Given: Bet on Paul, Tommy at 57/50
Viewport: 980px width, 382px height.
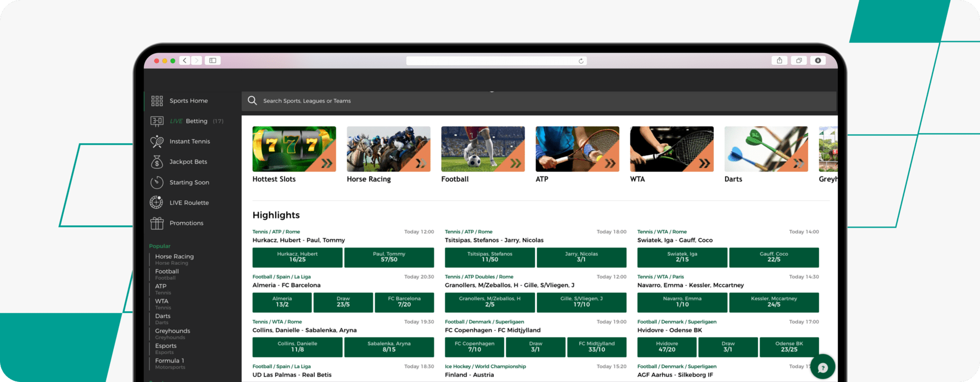Looking at the screenshot, I should point(389,257).
